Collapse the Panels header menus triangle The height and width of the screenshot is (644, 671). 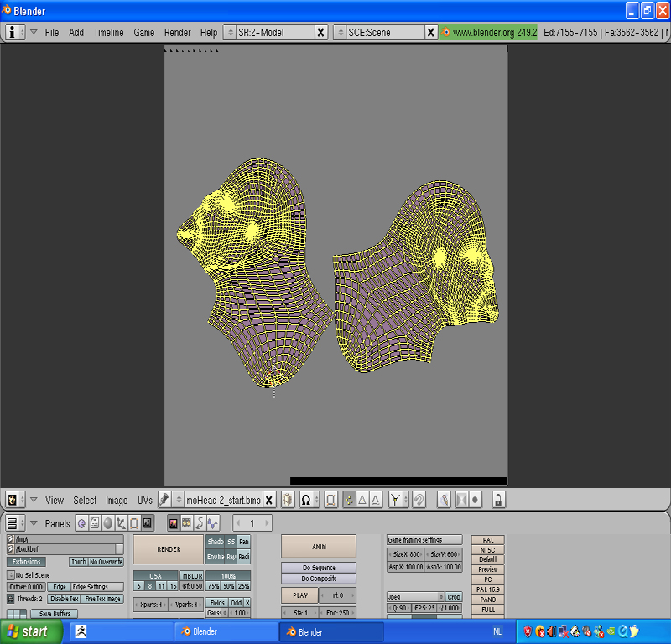34,523
